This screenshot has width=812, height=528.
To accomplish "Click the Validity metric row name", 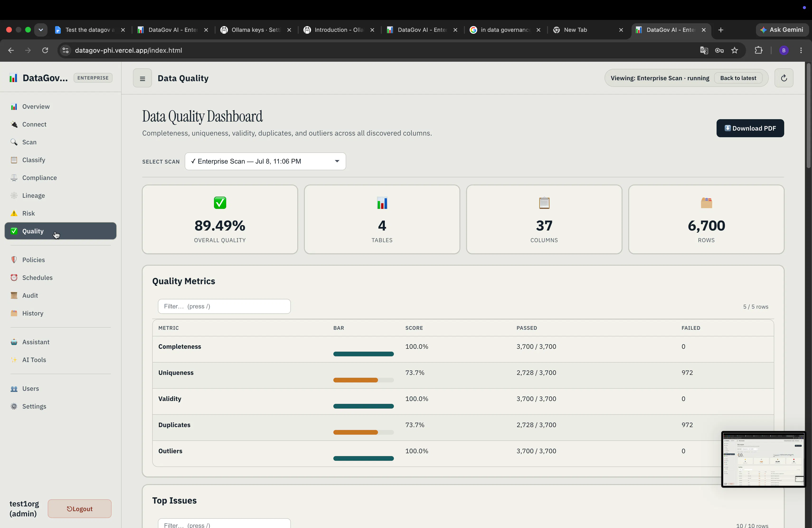I will point(170,398).
